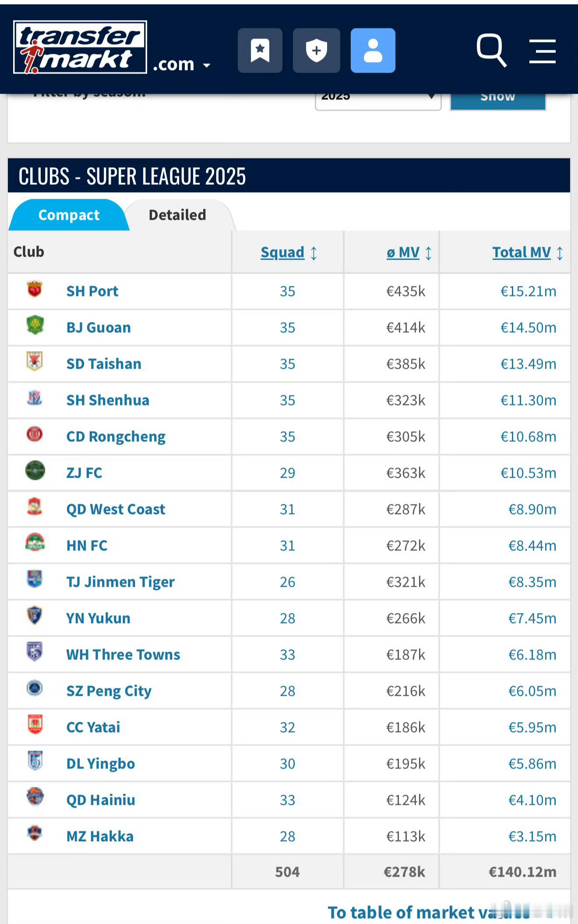The height and width of the screenshot is (924, 578).
Task: Select the Compact tab
Action: [x=69, y=215]
